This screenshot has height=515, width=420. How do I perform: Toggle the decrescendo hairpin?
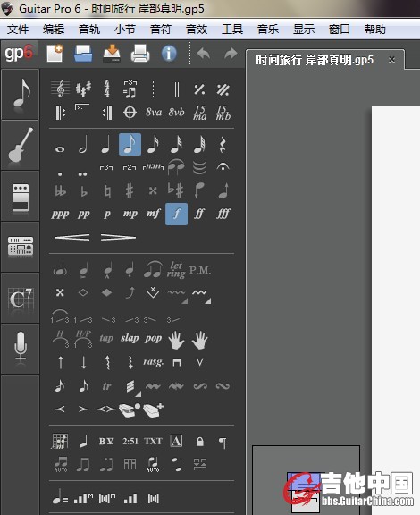tap(119, 238)
